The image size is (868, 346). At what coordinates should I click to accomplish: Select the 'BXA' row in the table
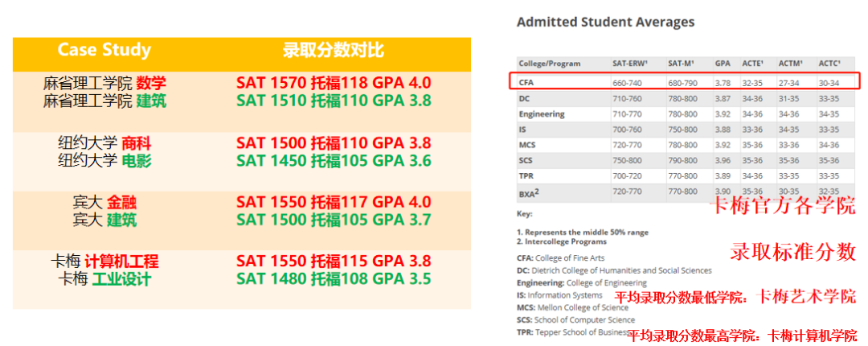(686, 193)
